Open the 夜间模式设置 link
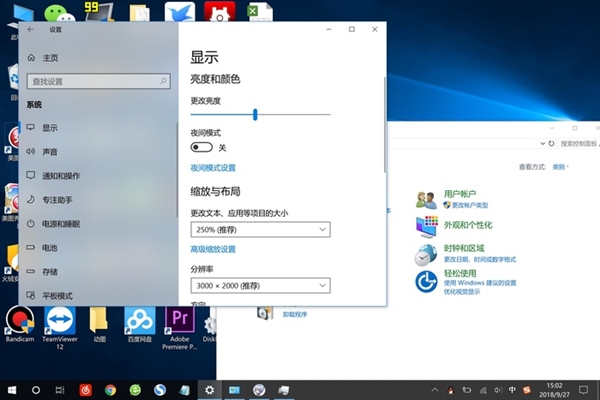Screen dimensions: 600x400 pos(213,168)
